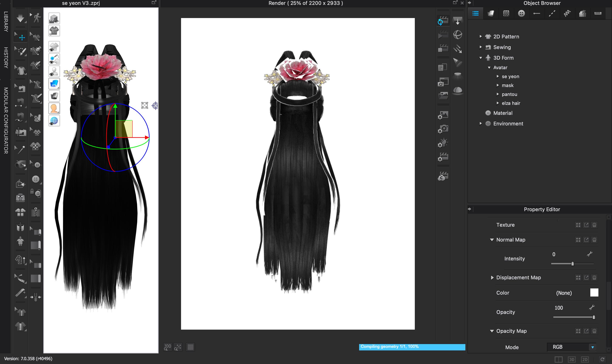Activate the Segment Sewing machine tool

tap(21, 88)
